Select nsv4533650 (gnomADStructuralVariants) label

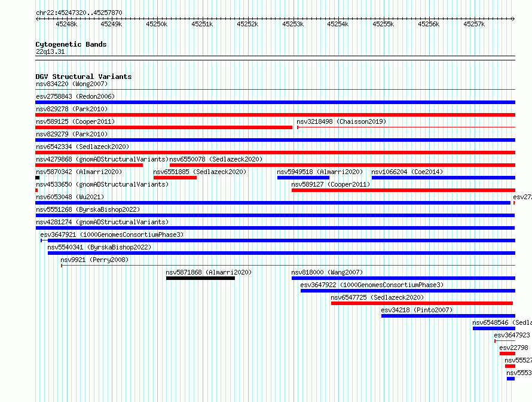(x=102, y=184)
